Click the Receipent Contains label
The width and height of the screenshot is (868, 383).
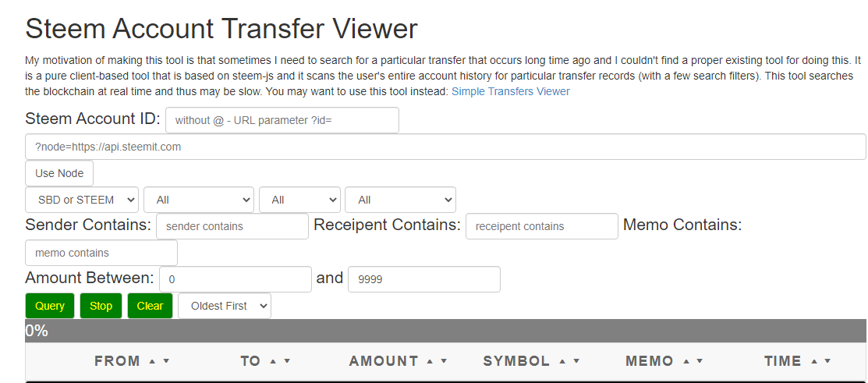387,225
